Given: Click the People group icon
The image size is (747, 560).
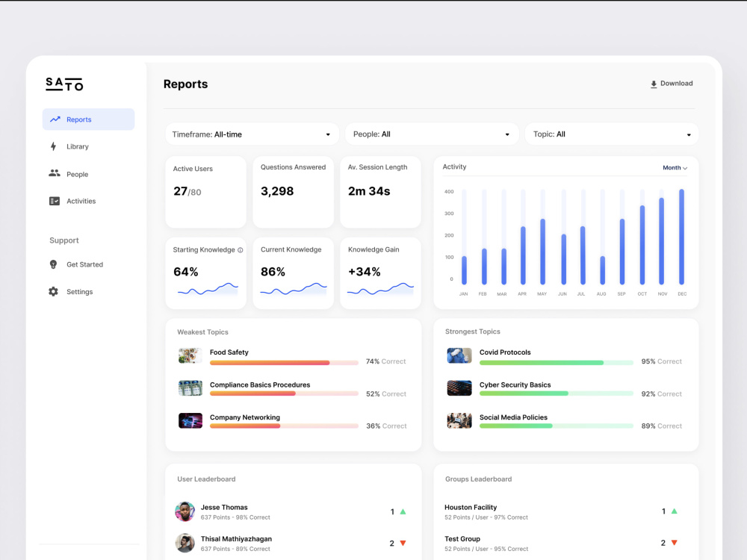Looking at the screenshot, I should 55,173.
